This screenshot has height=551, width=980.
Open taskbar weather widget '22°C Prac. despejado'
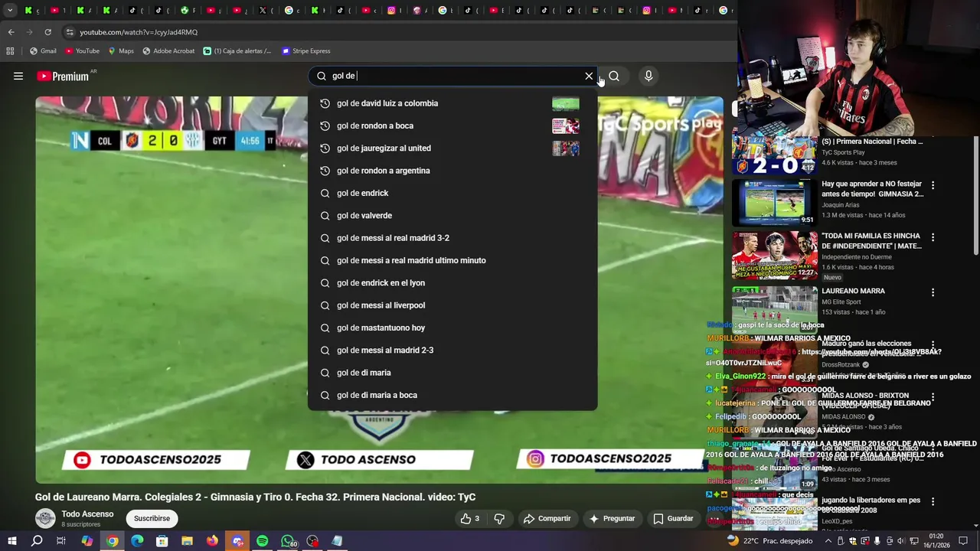click(x=769, y=541)
